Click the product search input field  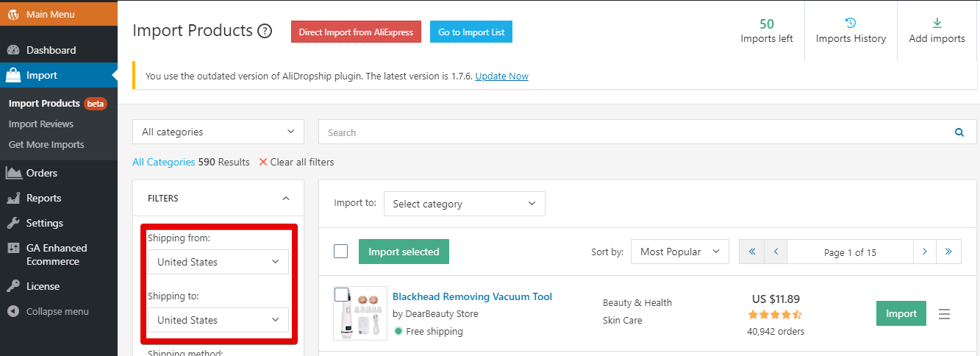(x=632, y=132)
